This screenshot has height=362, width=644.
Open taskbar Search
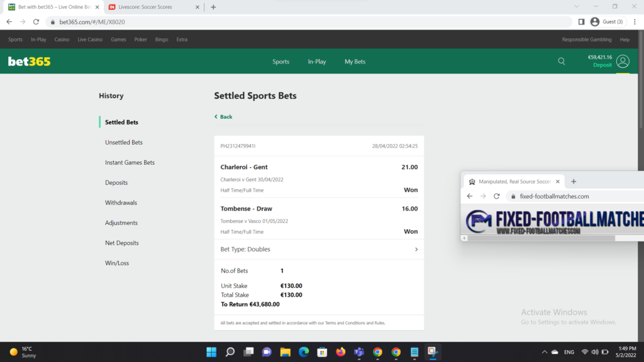(230, 352)
